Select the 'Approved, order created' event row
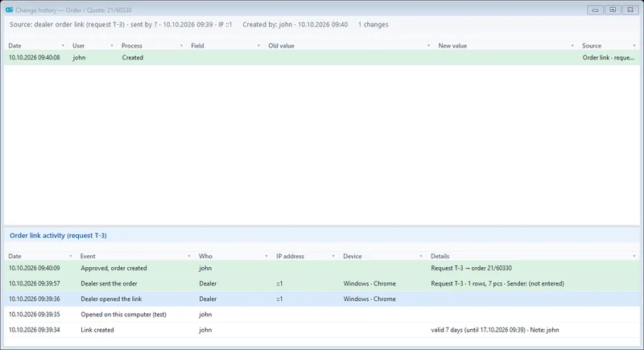 (322, 269)
